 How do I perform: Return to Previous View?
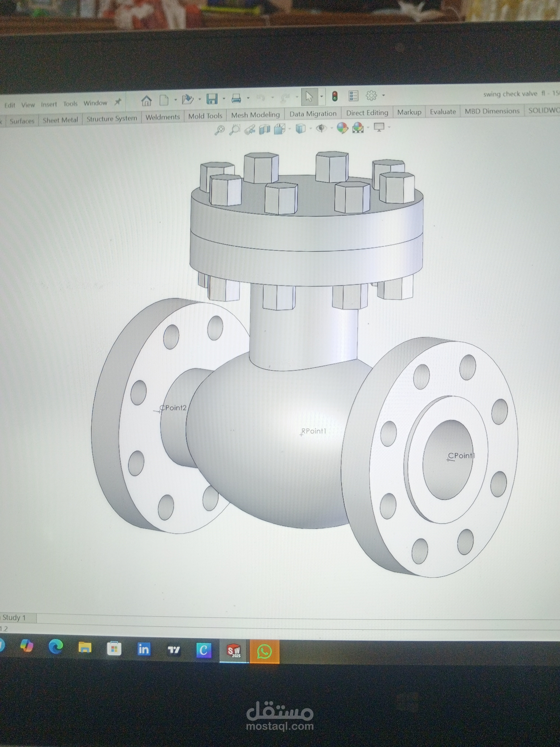click(x=250, y=130)
